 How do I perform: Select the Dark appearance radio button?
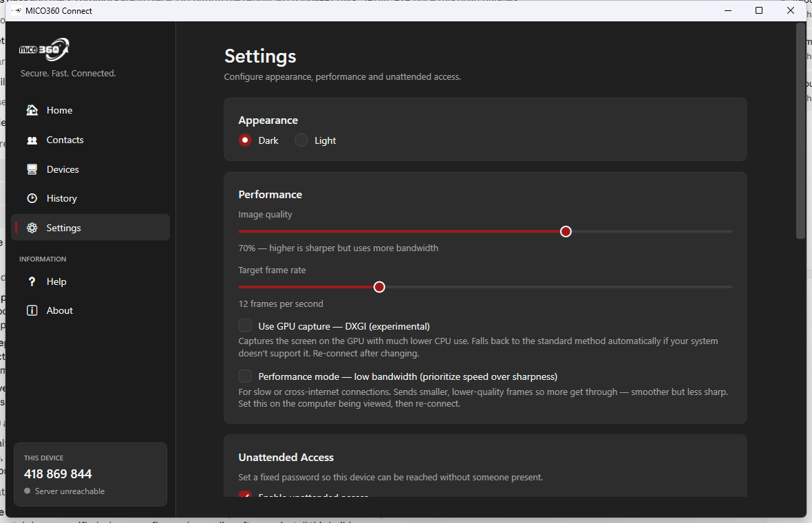click(x=245, y=140)
